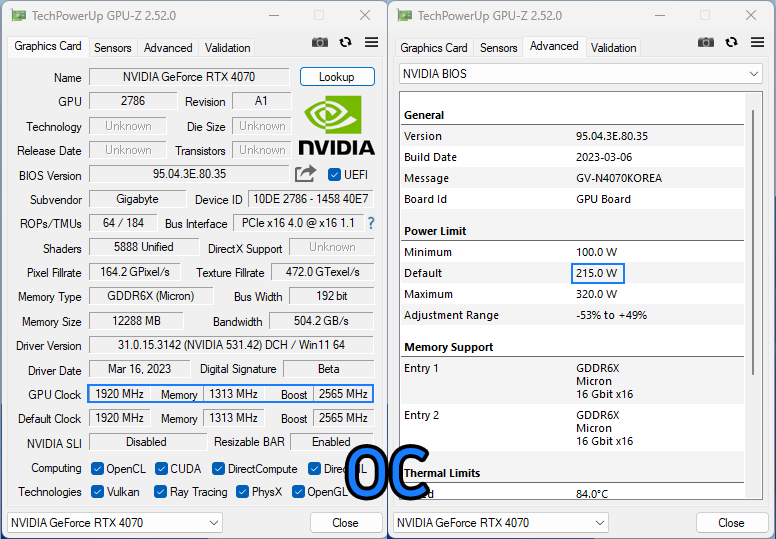Viewport: 776px width, 539px height.
Task: Toggle the OpenCL checkbox
Action: click(x=97, y=469)
